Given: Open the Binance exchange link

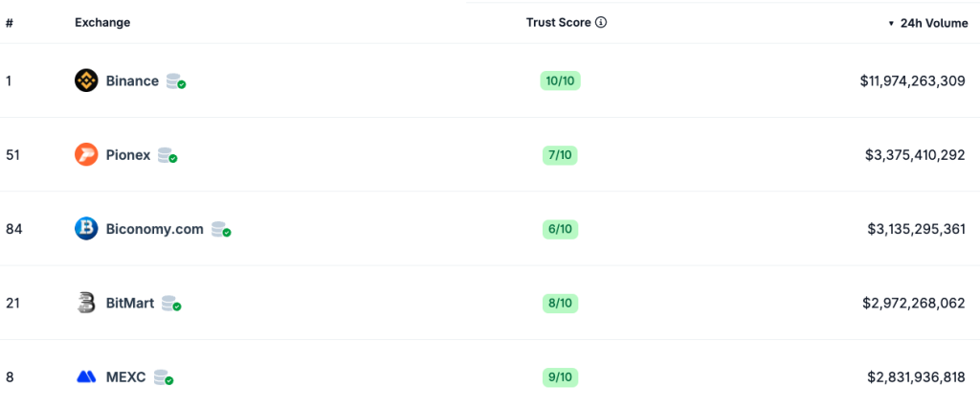Looking at the screenshot, I should click(x=132, y=81).
